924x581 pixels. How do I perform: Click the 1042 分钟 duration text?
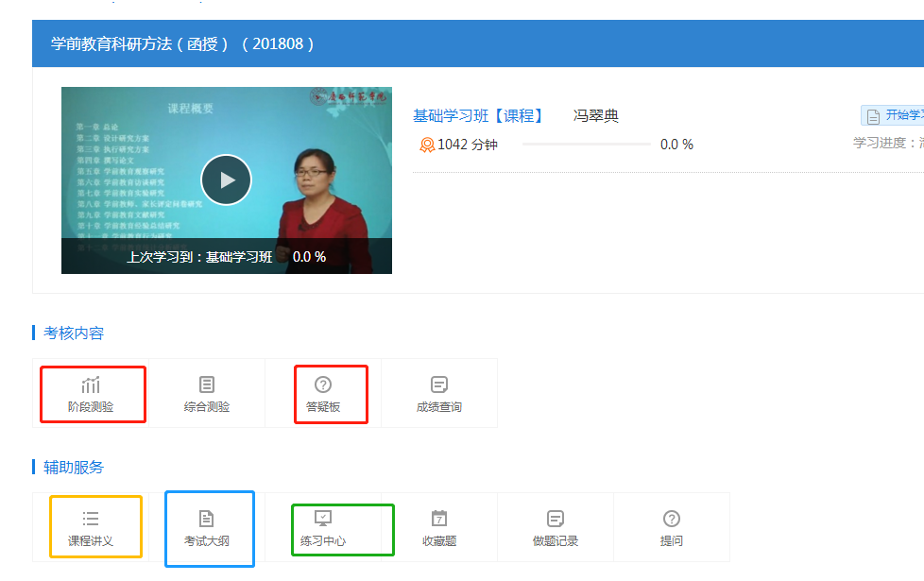[x=468, y=145]
